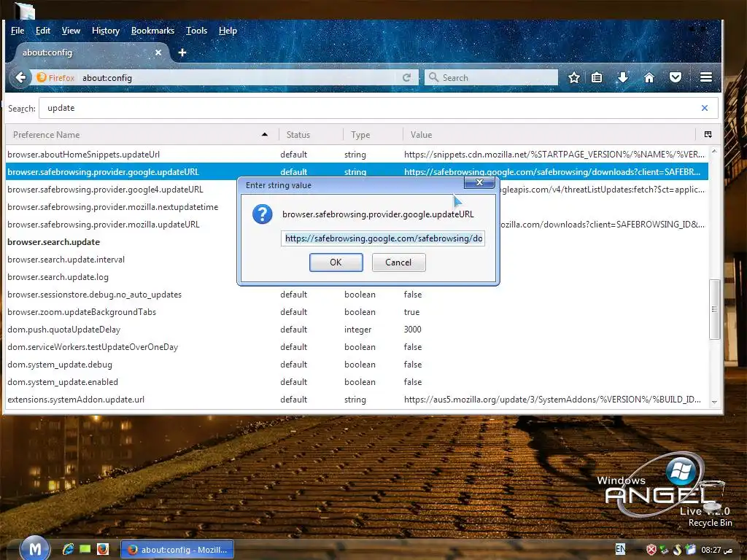The height and width of the screenshot is (560, 747).
Task: Show bookmarks list icon in the toolbar
Action: click(x=597, y=77)
